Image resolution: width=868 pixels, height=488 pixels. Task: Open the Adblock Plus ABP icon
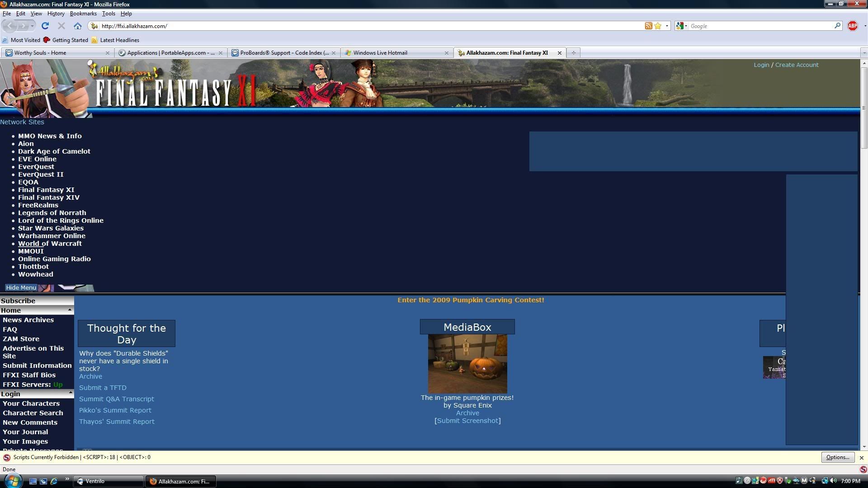pyautogui.click(x=853, y=26)
